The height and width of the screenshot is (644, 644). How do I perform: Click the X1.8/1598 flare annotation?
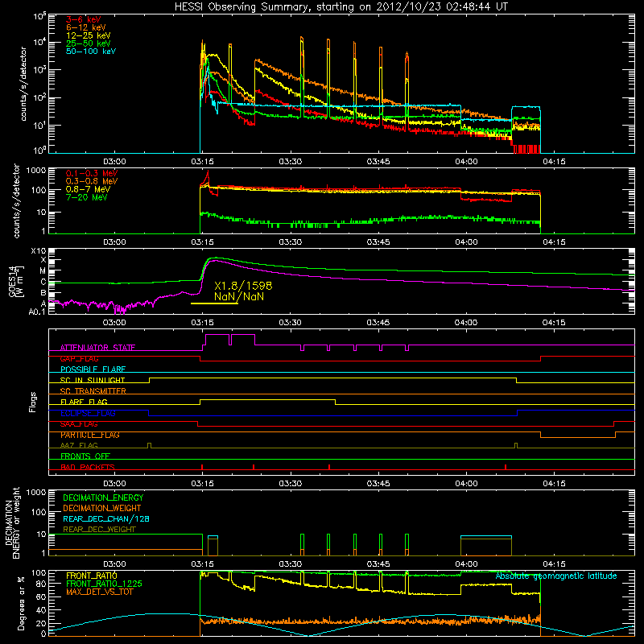pyautogui.click(x=243, y=286)
